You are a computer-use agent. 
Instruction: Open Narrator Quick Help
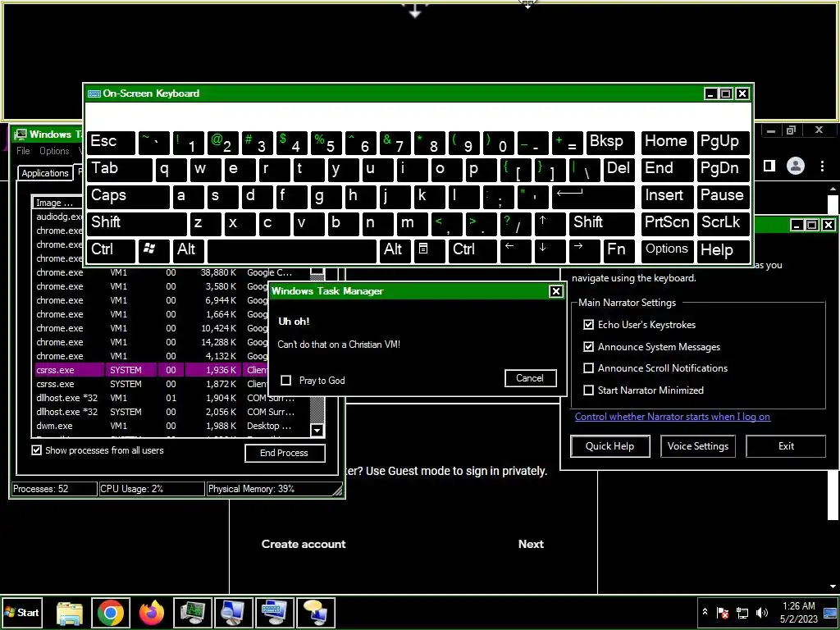point(609,446)
